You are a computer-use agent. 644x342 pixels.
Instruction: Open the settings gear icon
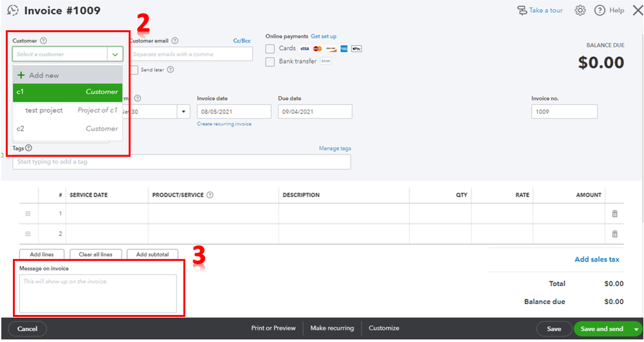(580, 10)
